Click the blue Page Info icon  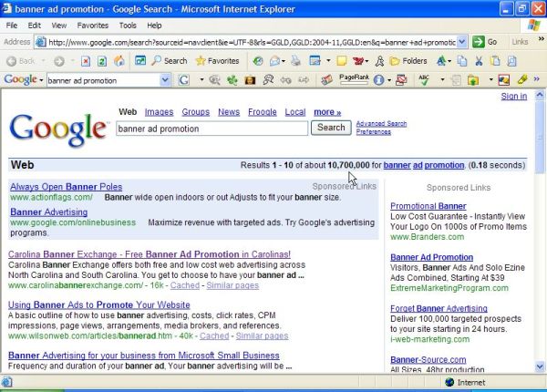point(378,80)
